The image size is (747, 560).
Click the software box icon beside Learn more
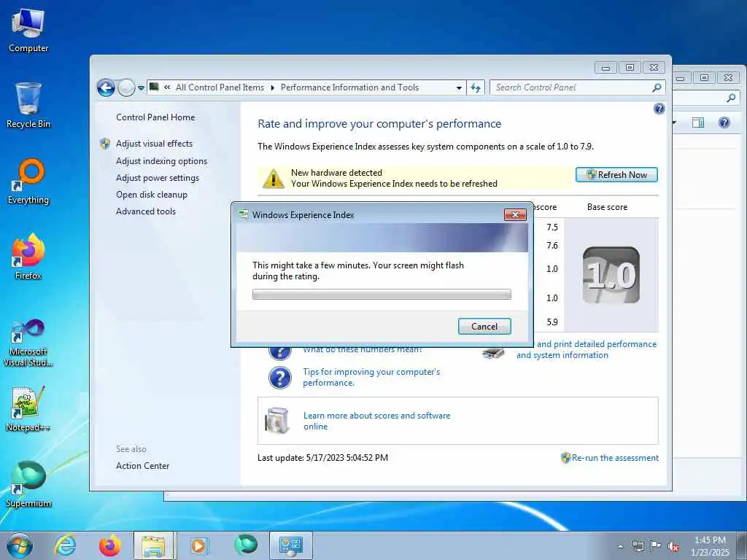point(277,421)
